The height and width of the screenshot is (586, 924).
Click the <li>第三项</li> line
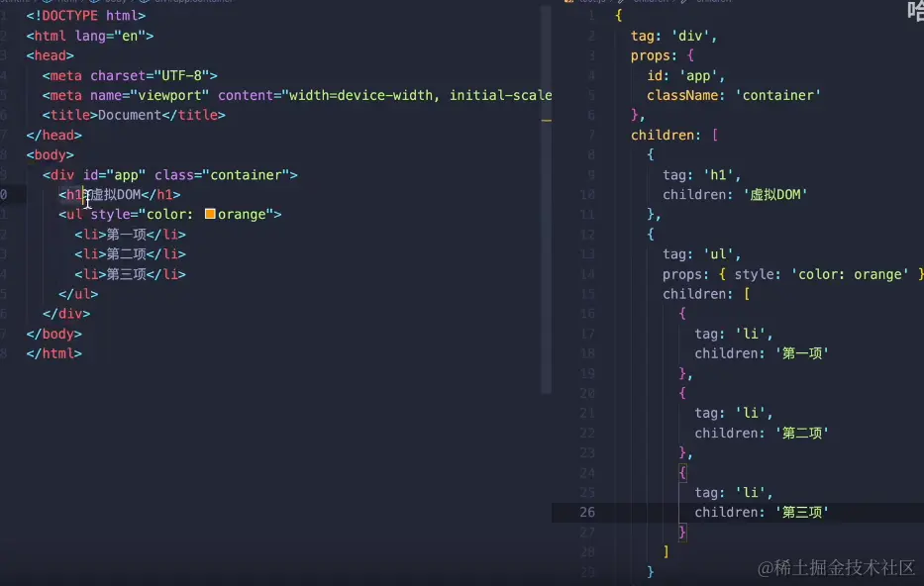coord(131,274)
